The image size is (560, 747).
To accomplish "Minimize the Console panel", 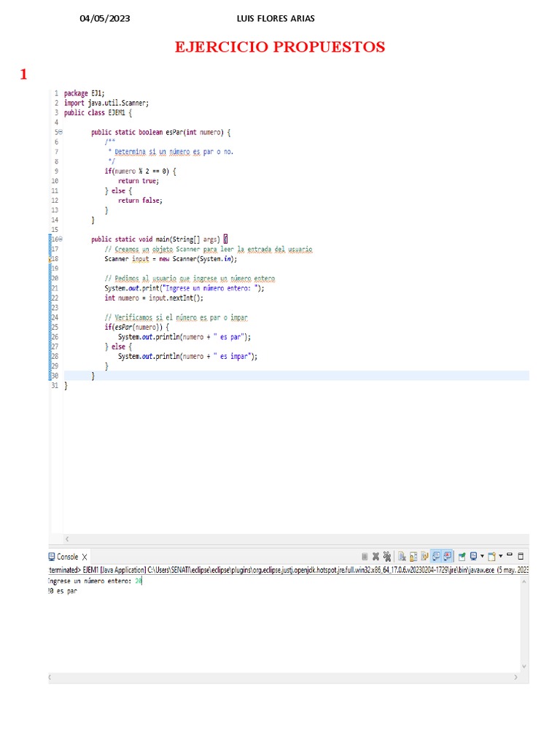I will point(510,555).
